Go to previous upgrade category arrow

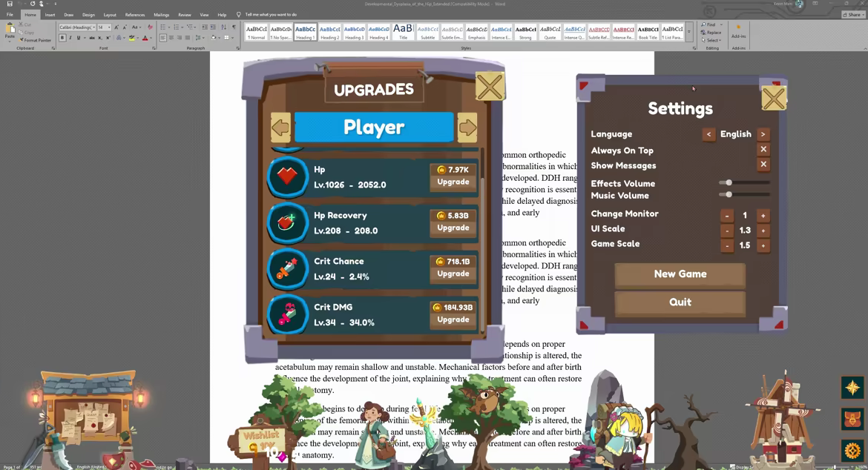pos(280,128)
